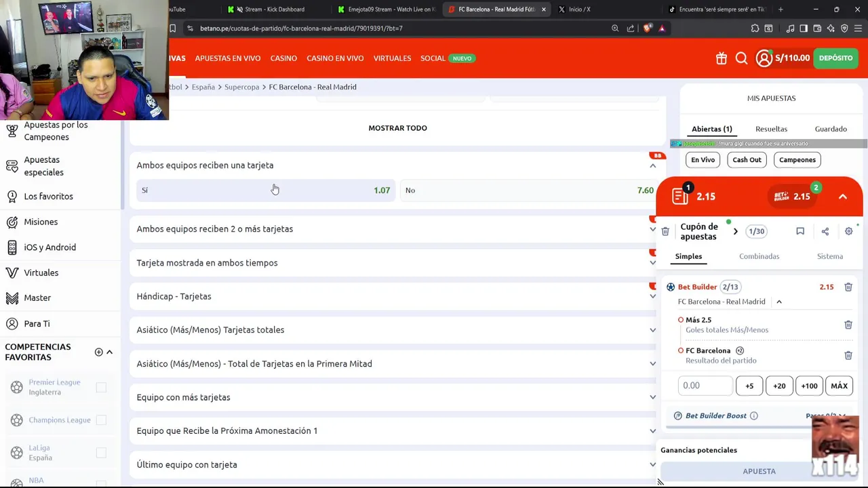Switch to Combinadas tab in coupon
This screenshot has height=488, width=868.
tap(759, 256)
